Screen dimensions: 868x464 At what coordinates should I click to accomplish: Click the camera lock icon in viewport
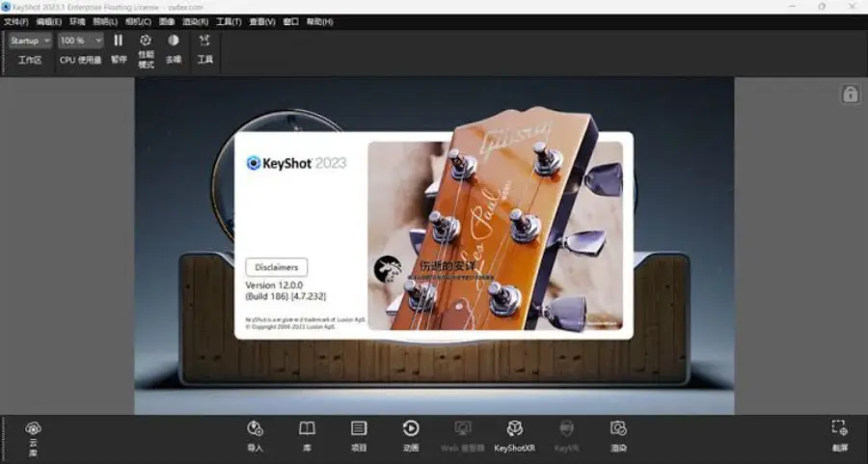pos(850,94)
